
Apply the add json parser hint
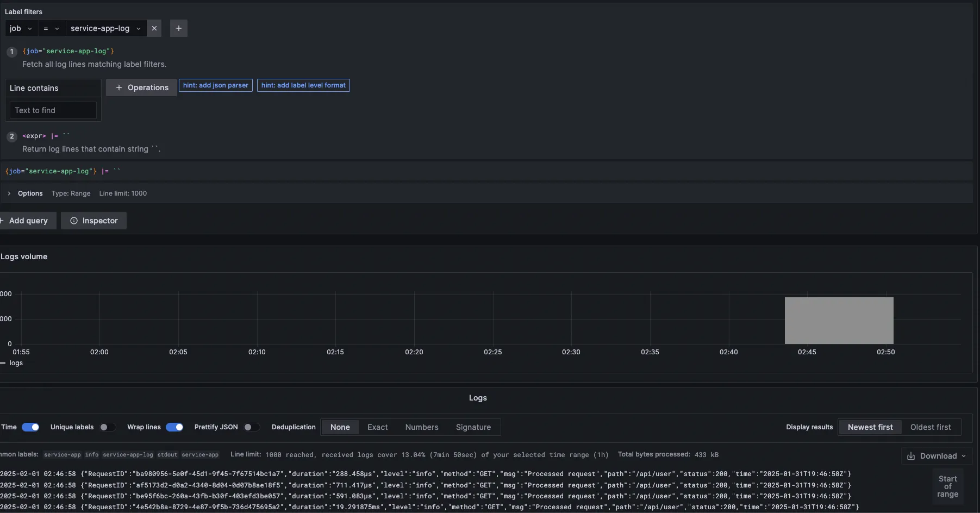216,85
